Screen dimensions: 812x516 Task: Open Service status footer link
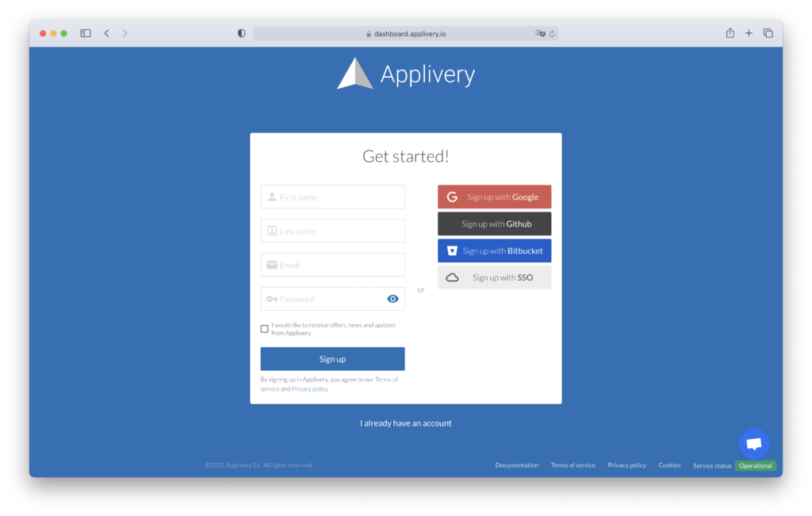tap(712, 466)
